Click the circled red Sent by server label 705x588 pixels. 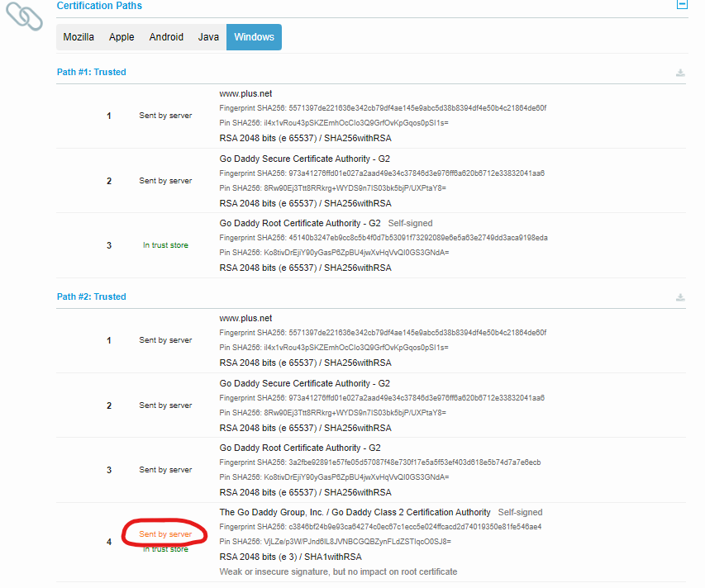click(165, 534)
